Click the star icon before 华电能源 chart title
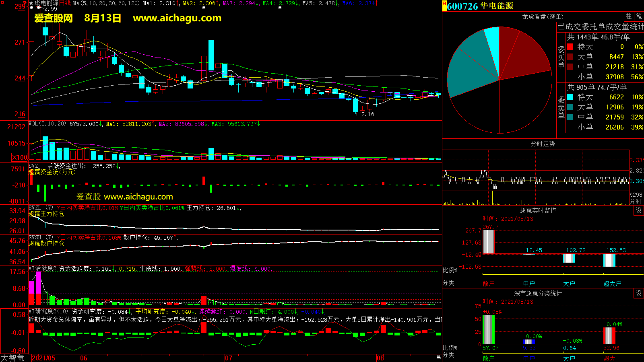Screen dimensions: 644x362 point(31,3)
